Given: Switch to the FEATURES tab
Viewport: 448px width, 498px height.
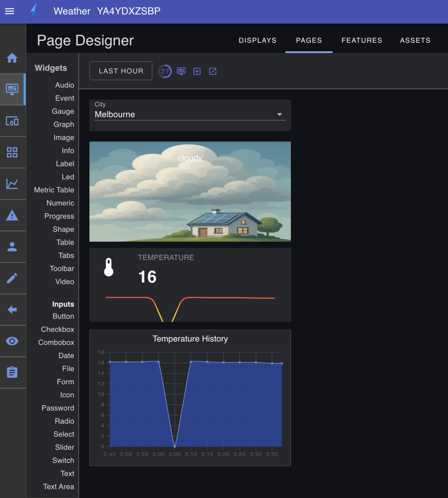Looking at the screenshot, I should coord(361,40).
